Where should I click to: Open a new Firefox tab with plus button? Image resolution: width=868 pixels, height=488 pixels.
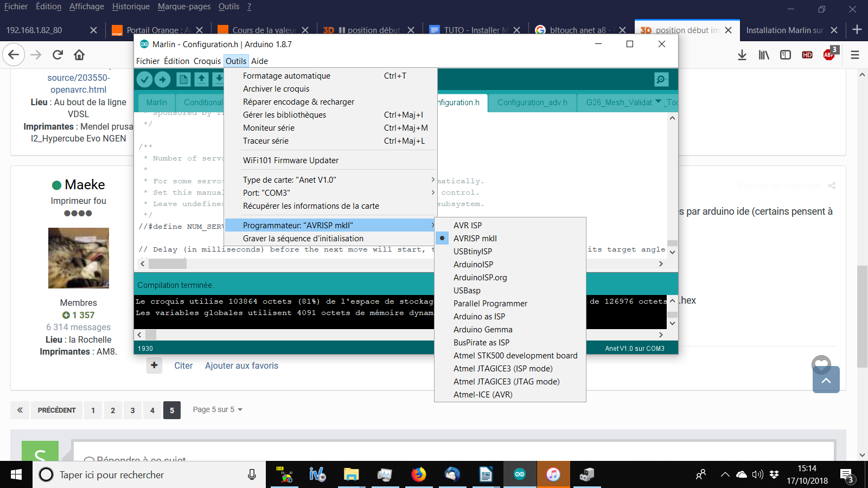[857, 29]
